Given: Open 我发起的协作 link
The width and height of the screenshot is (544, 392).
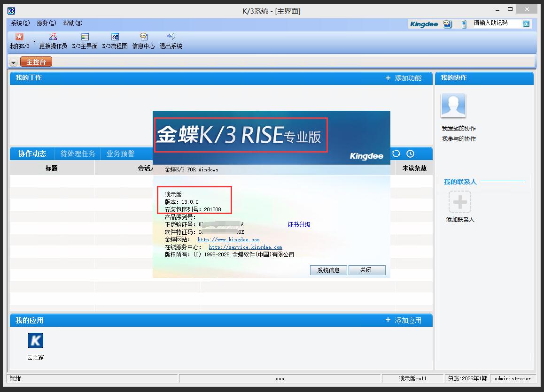Looking at the screenshot, I should (459, 129).
